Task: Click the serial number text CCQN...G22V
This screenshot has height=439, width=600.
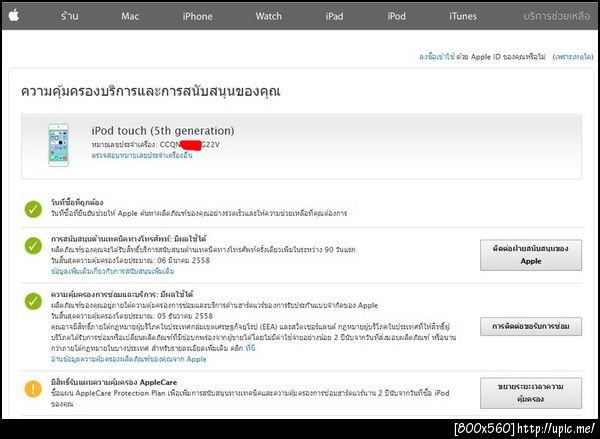Action: click(x=190, y=145)
